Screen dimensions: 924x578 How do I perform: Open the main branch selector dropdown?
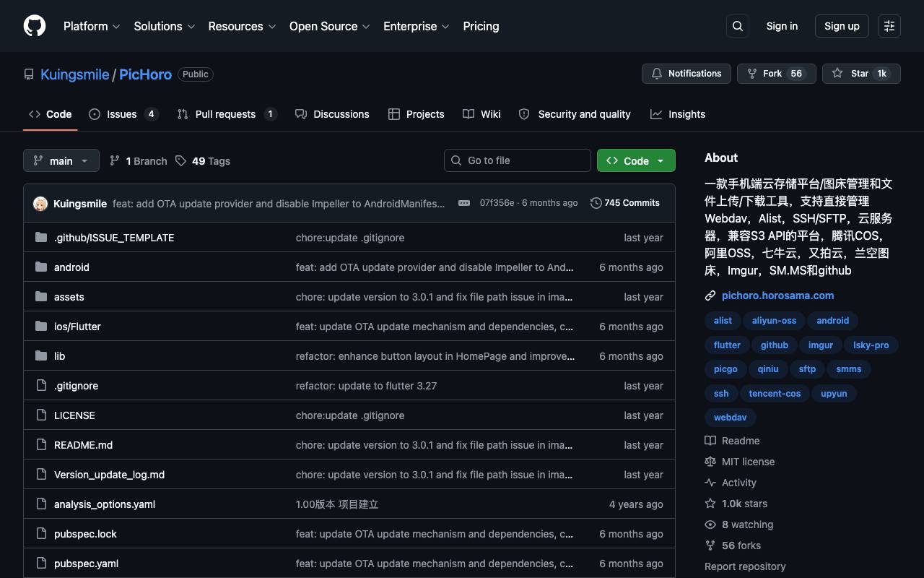point(61,160)
